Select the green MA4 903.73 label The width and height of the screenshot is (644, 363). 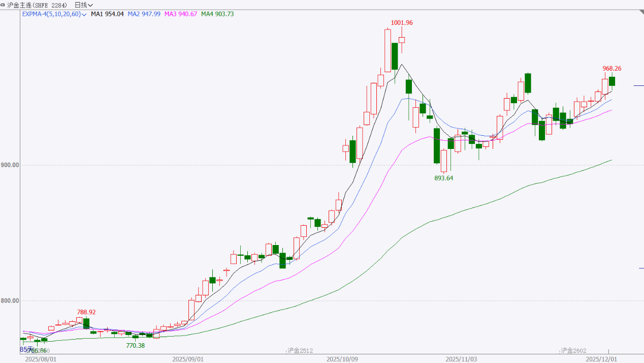pyautogui.click(x=217, y=14)
